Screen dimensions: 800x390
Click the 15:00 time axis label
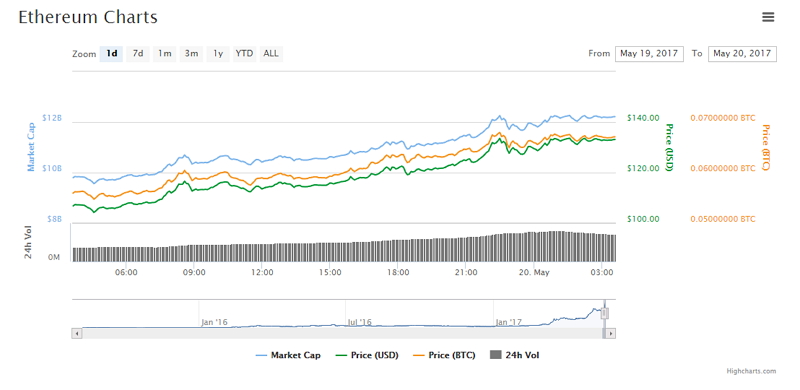[330, 272]
